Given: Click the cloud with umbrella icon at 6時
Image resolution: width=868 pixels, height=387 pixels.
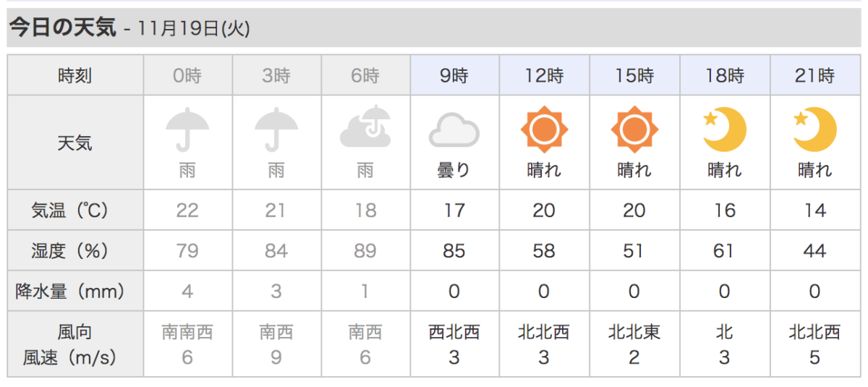Looking at the screenshot, I should [x=365, y=127].
